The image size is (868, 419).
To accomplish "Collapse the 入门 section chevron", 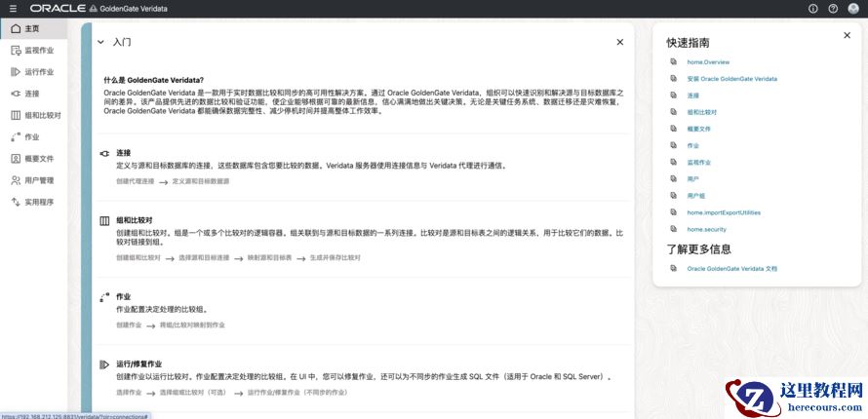I will pos(100,42).
